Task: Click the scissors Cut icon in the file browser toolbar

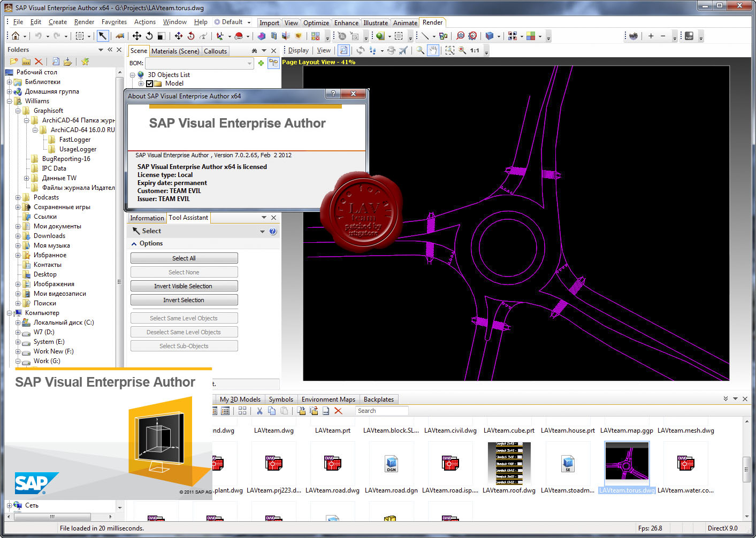Action: pyautogui.click(x=259, y=411)
